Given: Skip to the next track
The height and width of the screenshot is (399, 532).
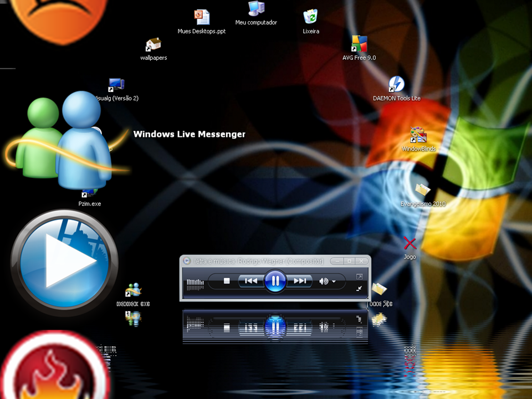Looking at the screenshot, I should pyautogui.click(x=300, y=281).
